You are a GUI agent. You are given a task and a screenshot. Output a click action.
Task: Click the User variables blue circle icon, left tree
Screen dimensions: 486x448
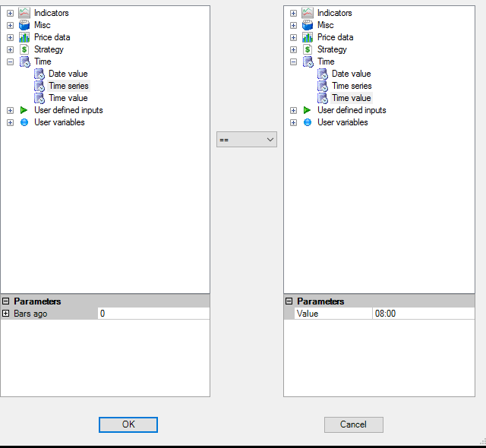[x=24, y=122]
